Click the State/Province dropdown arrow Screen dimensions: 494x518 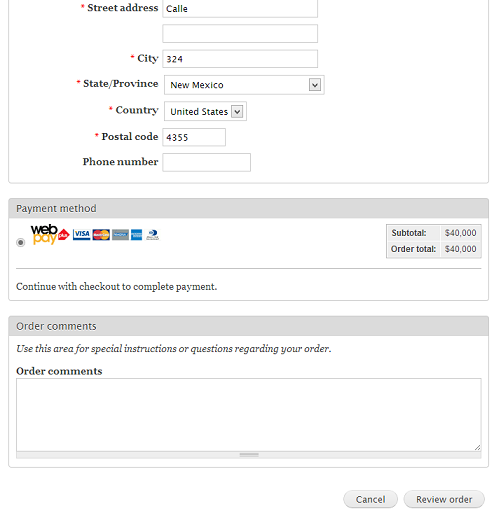tap(315, 85)
